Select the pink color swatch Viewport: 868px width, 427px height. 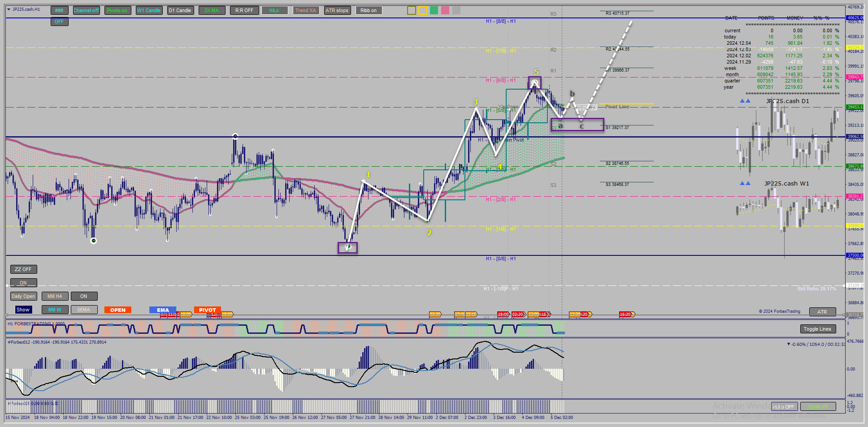(445, 10)
